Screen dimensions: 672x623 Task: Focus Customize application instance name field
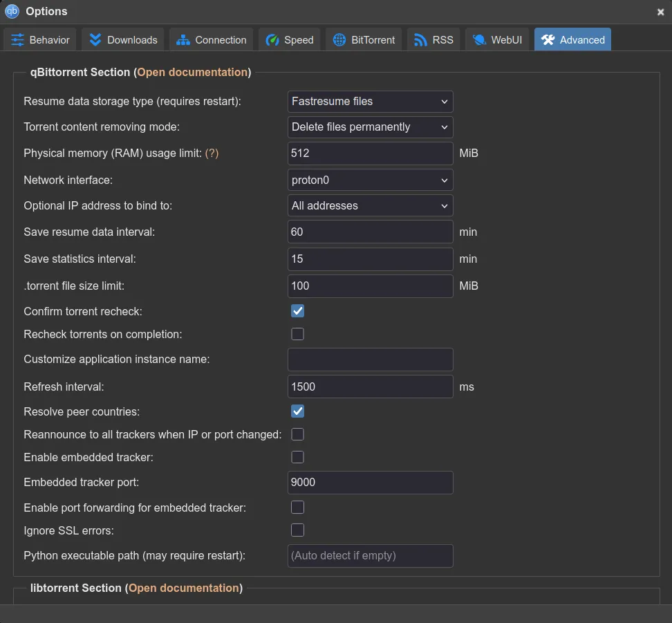pos(371,360)
